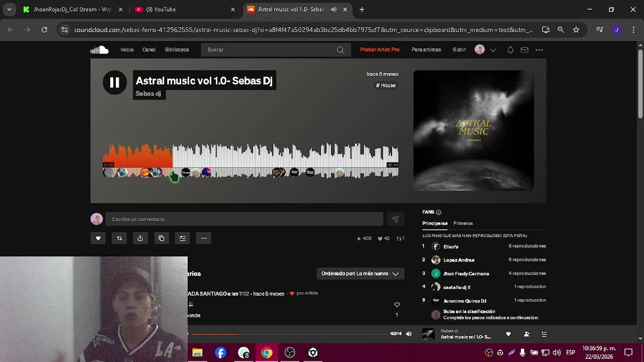View the 403 plays count
Image resolution: width=644 pixels, height=362 pixels.
point(364,238)
